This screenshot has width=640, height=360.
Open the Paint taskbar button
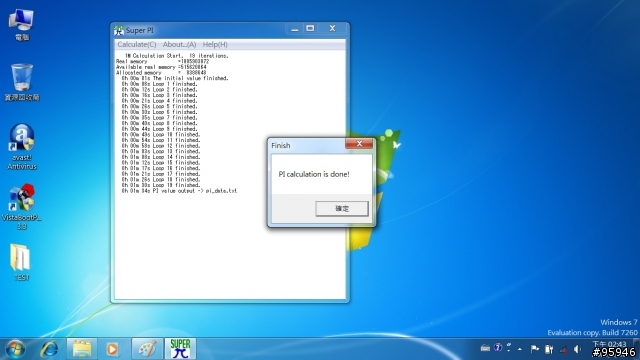147,349
